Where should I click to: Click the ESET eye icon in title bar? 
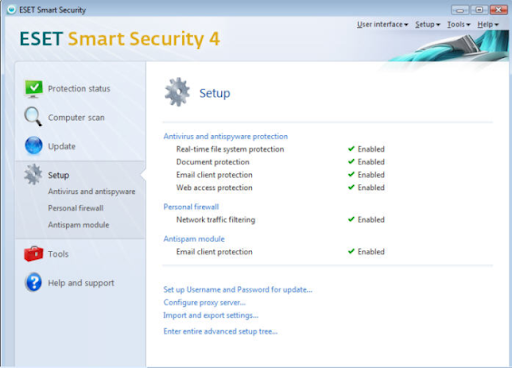click(11, 10)
